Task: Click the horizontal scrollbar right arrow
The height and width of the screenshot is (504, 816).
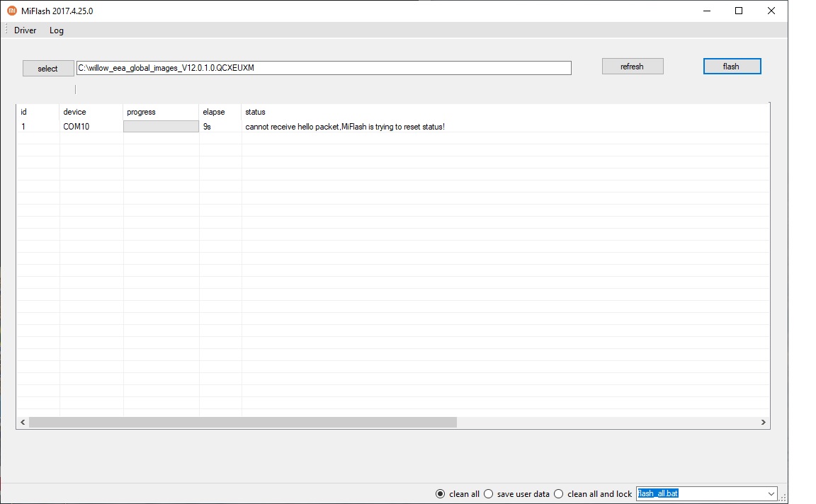Action: [x=764, y=423]
